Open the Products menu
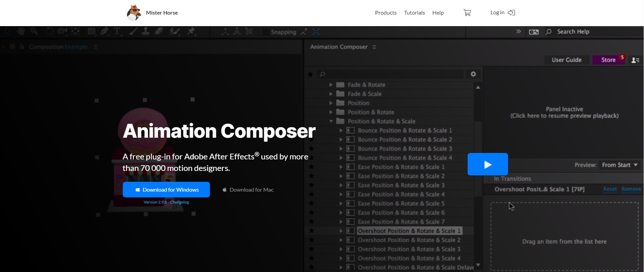 386,13
